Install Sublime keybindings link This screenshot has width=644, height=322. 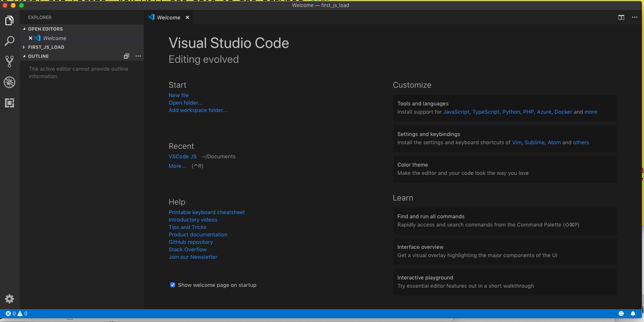(535, 142)
